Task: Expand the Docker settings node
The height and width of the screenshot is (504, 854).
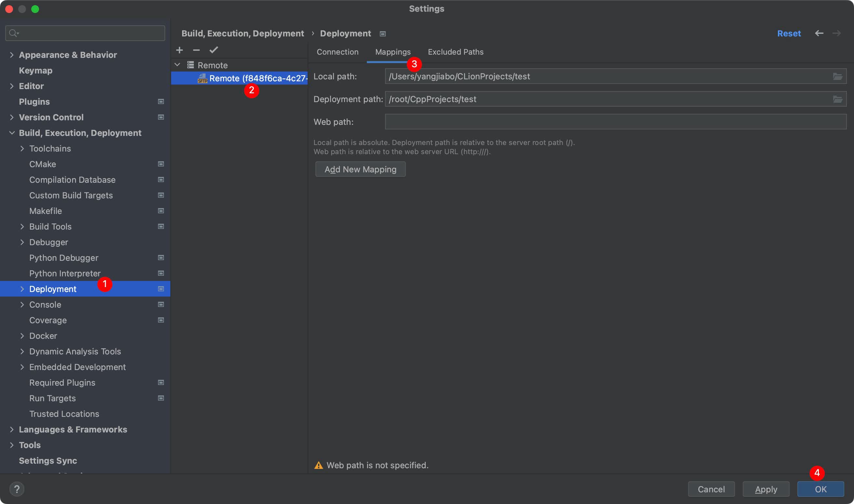Action: [22, 336]
